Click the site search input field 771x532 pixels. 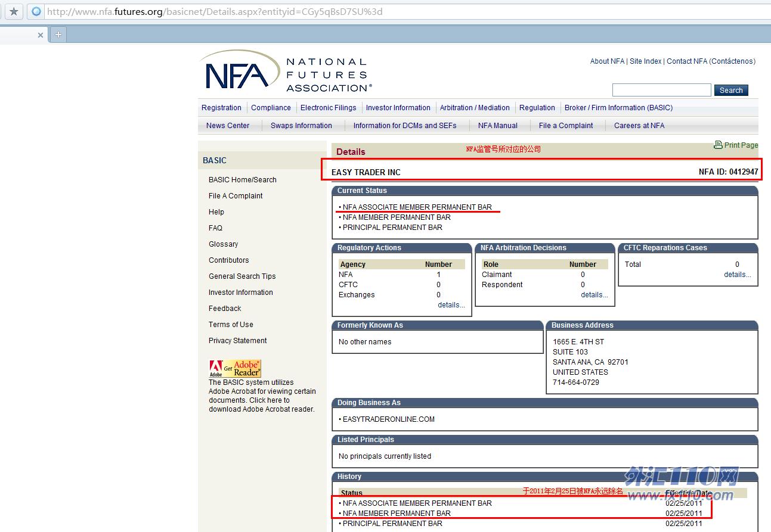coord(661,90)
